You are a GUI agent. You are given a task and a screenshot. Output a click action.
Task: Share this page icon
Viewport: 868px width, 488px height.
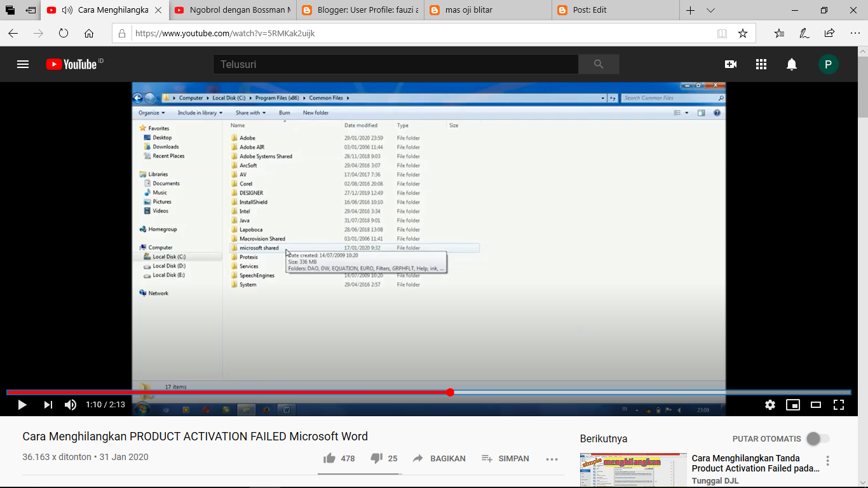pyautogui.click(x=829, y=33)
